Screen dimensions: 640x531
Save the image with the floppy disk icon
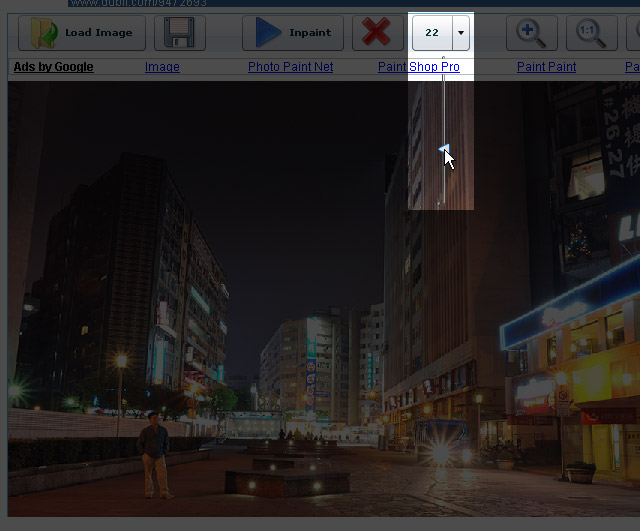pyautogui.click(x=180, y=33)
